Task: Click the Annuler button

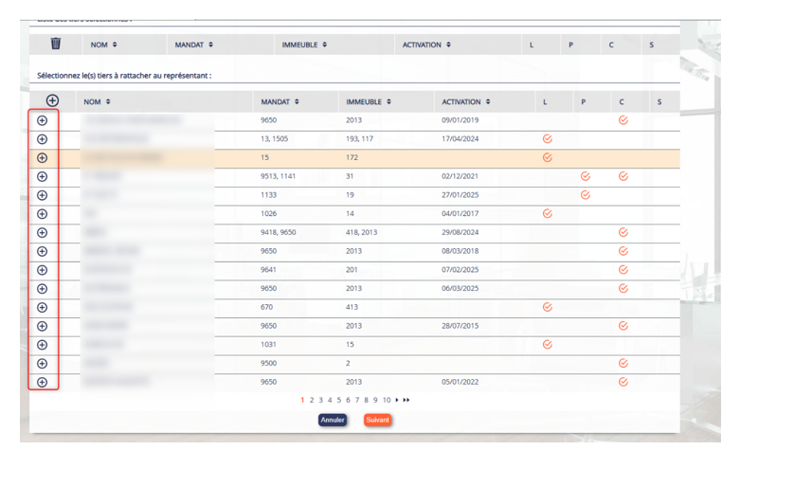Action: click(333, 420)
